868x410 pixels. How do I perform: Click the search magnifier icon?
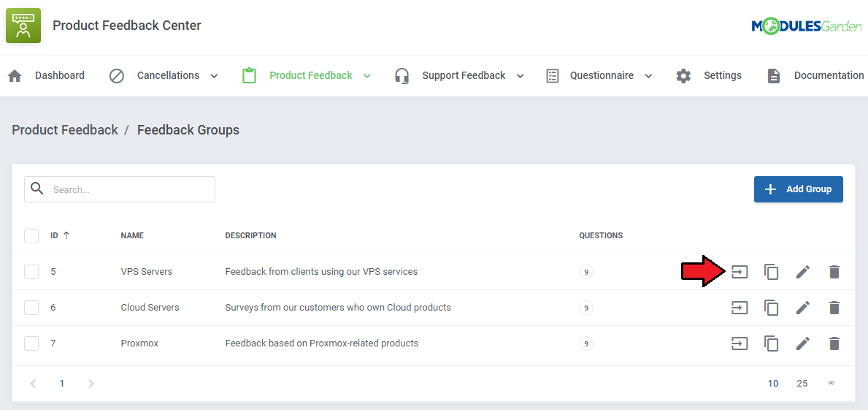click(37, 189)
